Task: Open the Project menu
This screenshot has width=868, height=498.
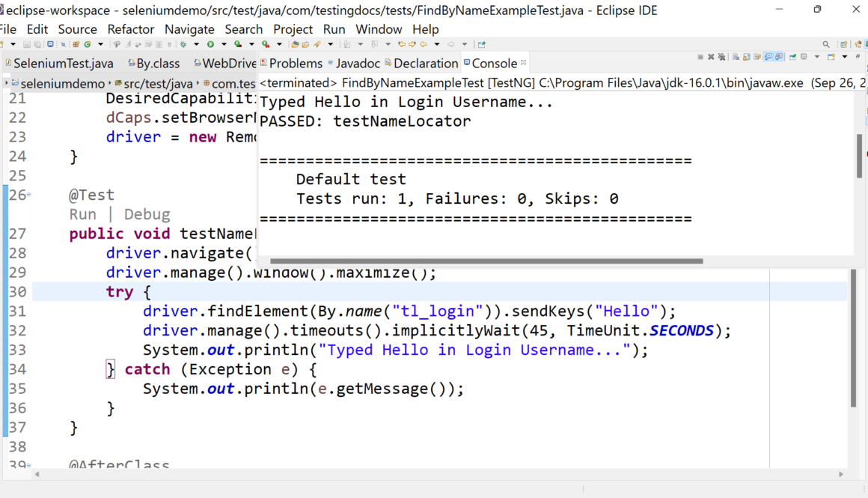Action: [293, 28]
